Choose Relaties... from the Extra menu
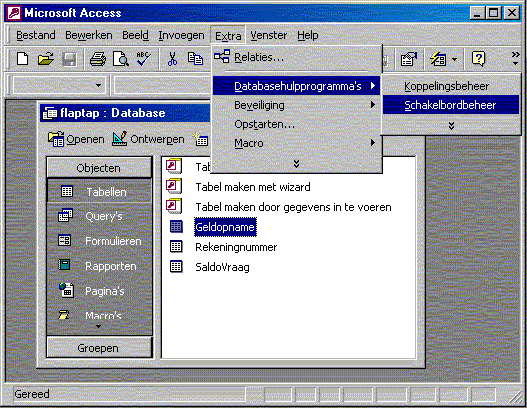The image size is (527, 408). pyautogui.click(x=296, y=57)
